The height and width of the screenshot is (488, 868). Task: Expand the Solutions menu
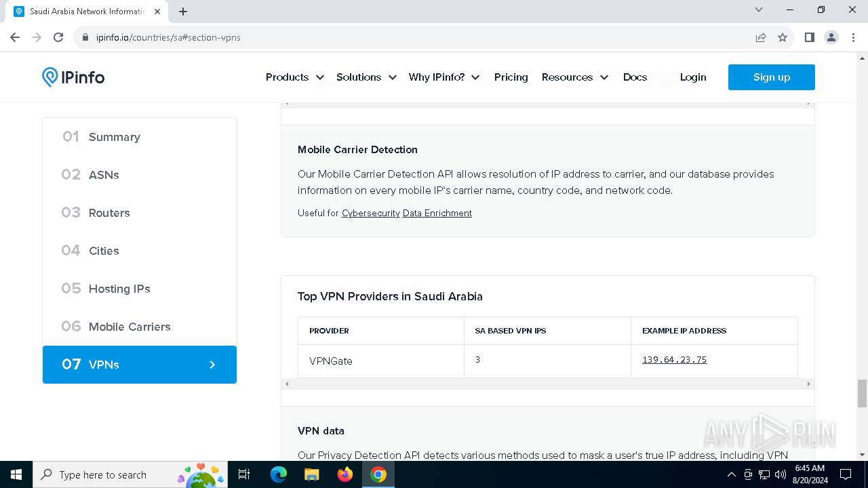tap(366, 77)
